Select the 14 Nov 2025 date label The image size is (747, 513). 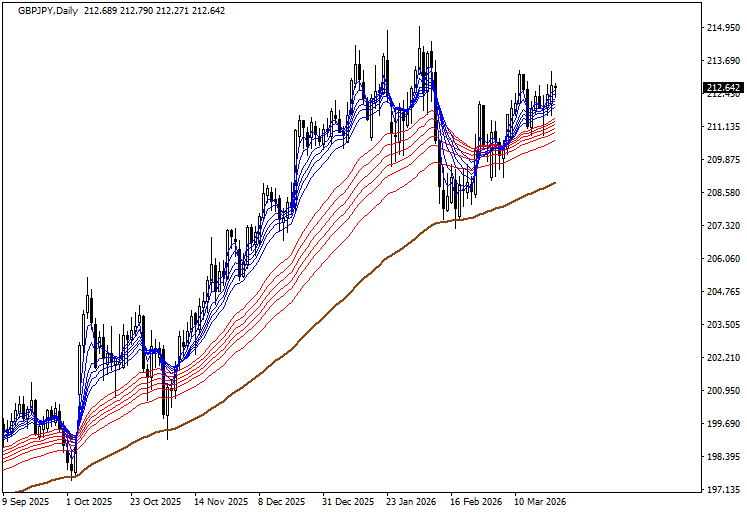point(220,501)
